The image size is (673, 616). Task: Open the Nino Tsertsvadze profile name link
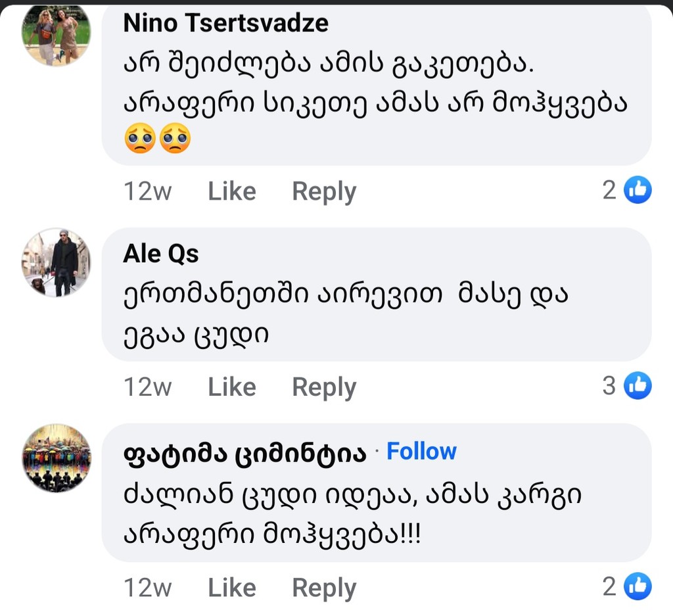click(225, 23)
